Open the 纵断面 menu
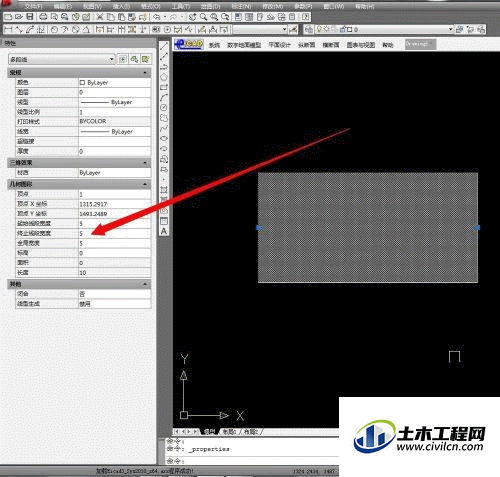 tap(306, 45)
